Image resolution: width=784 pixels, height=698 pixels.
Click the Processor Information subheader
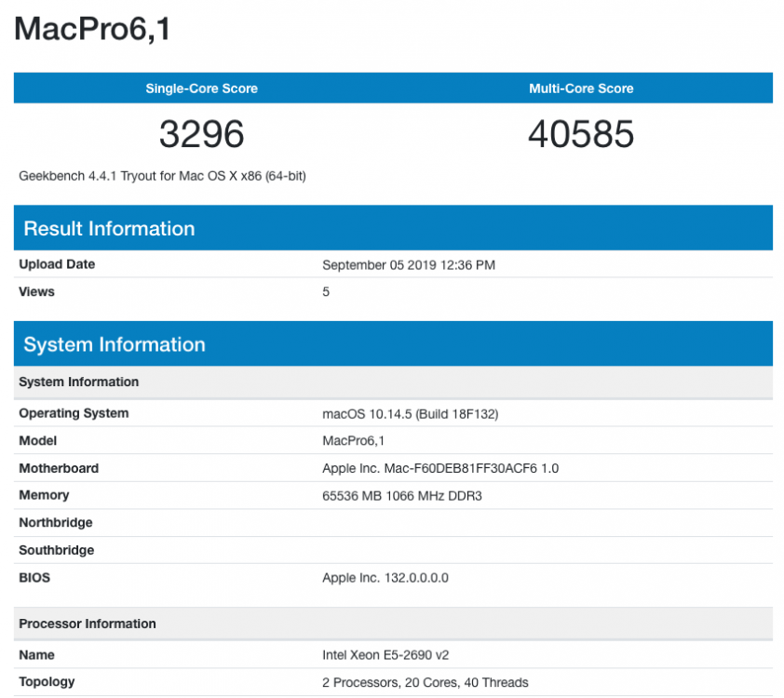(x=393, y=624)
